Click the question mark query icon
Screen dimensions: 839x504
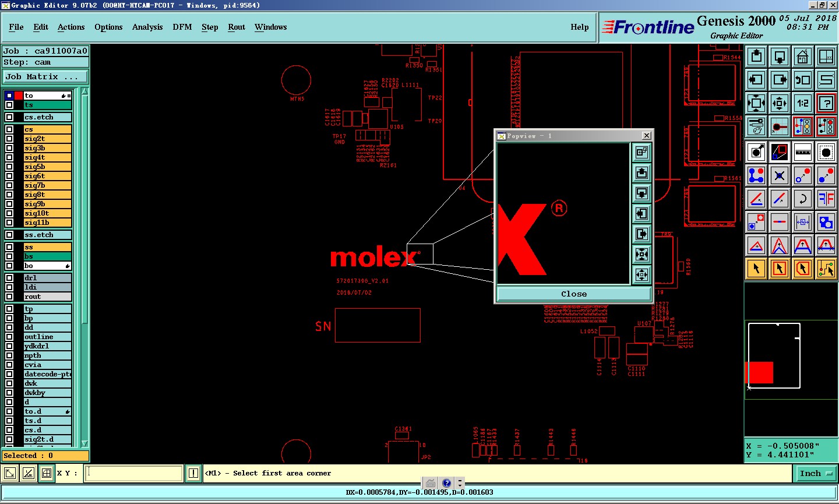826,103
